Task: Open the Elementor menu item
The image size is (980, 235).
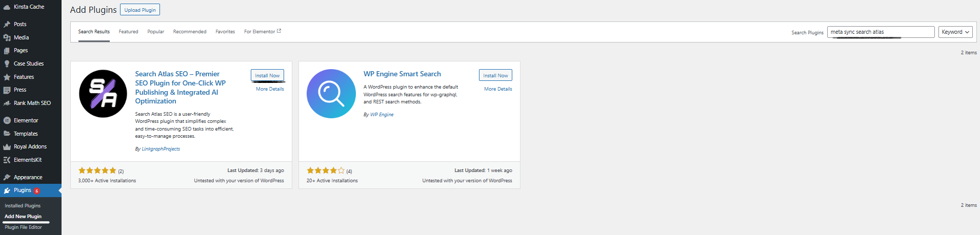Action: click(31, 121)
